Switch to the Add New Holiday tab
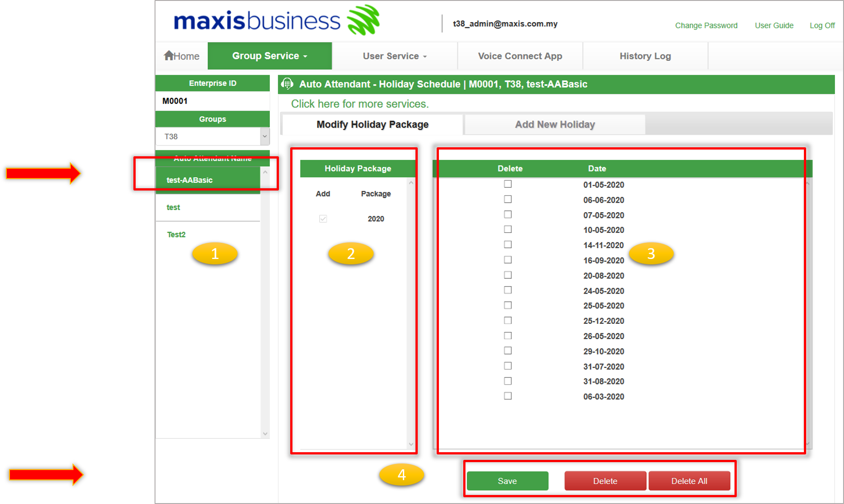Viewport: 844px width, 504px height. (x=554, y=124)
